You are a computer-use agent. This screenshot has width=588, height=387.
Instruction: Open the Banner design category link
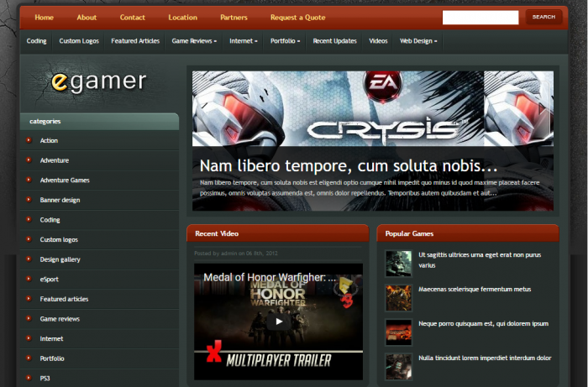click(x=60, y=200)
